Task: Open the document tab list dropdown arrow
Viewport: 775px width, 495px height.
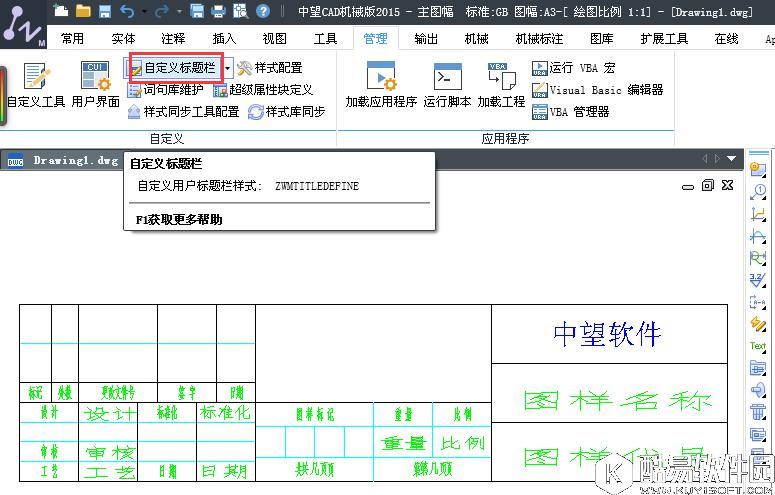Action: pyautogui.click(x=732, y=159)
